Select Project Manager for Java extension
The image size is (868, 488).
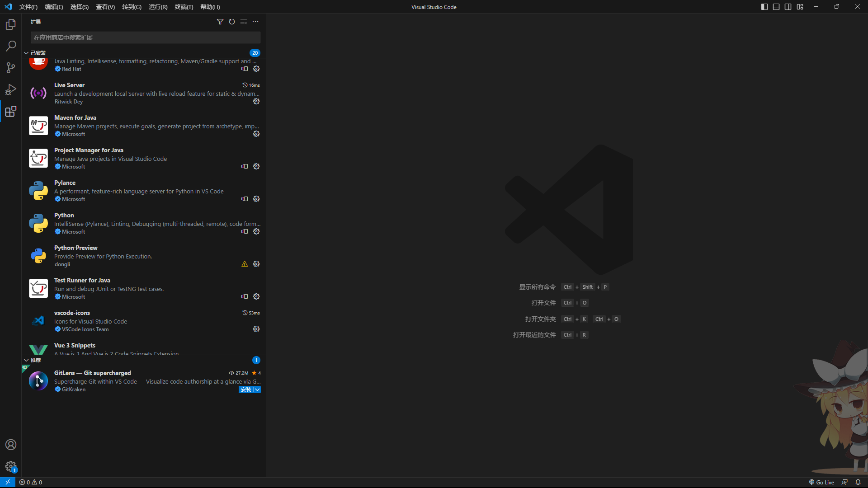(x=144, y=158)
